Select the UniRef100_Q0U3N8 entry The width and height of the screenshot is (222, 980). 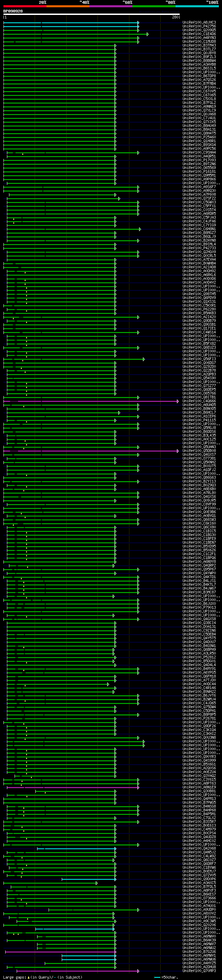click(x=199, y=738)
